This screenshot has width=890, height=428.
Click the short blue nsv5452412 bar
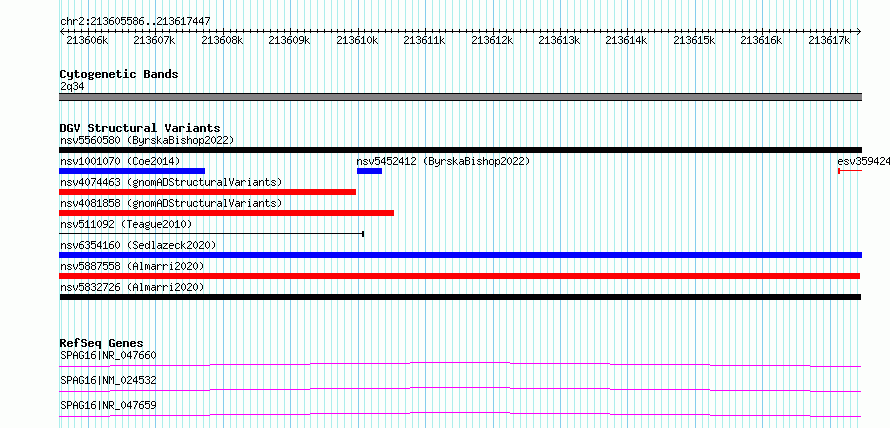tap(369, 171)
